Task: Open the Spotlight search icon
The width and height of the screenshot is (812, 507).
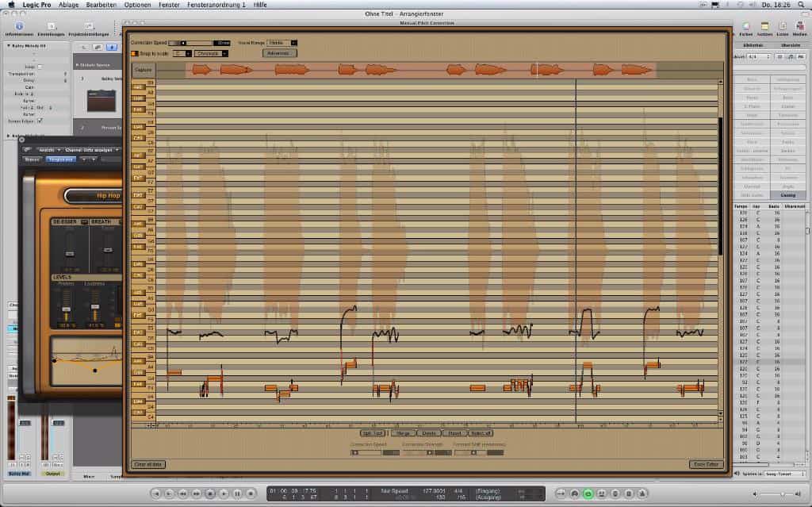Action: coord(802,5)
